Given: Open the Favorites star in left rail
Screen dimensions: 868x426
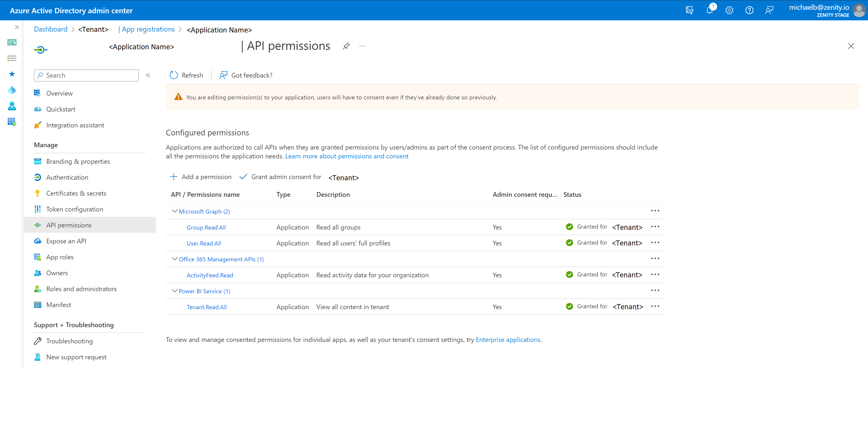Looking at the screenshot, I should coord(12,74).
